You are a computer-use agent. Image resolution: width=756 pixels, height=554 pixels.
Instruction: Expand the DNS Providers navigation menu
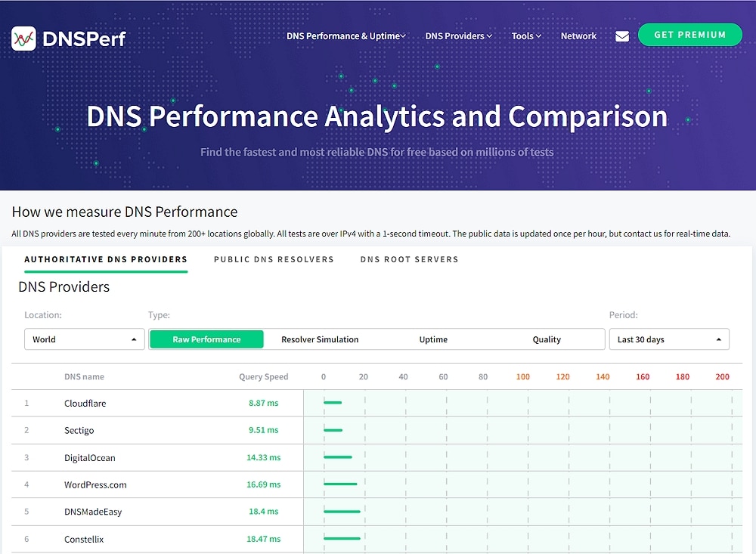click(x=458, y=36)
